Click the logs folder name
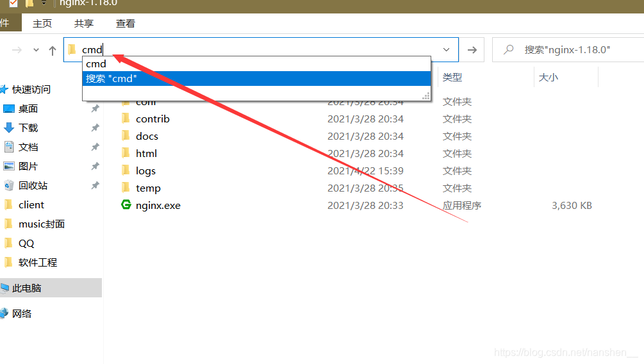Viewport: 644px width, 364px height. click(x=146, y=171)
